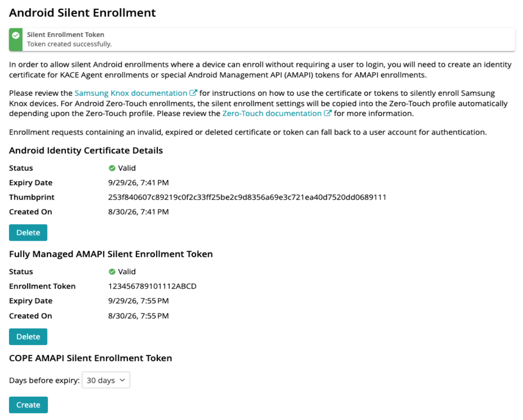Open the Days before expiry dropdown
The width and height of the screenshot is (523, 420).
tap(106, 380)
